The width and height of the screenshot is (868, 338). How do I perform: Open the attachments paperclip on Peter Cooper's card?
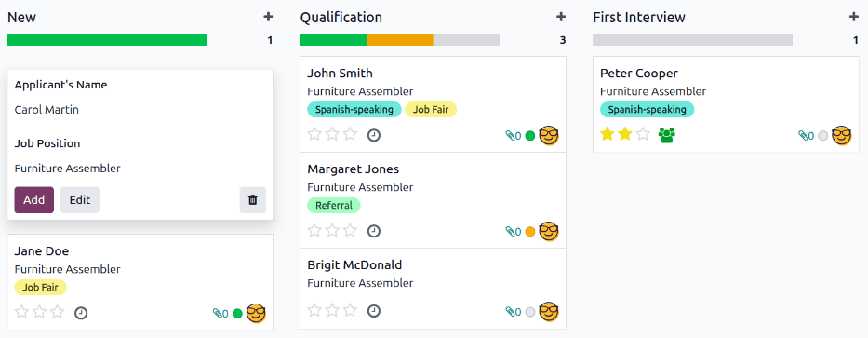806,136
